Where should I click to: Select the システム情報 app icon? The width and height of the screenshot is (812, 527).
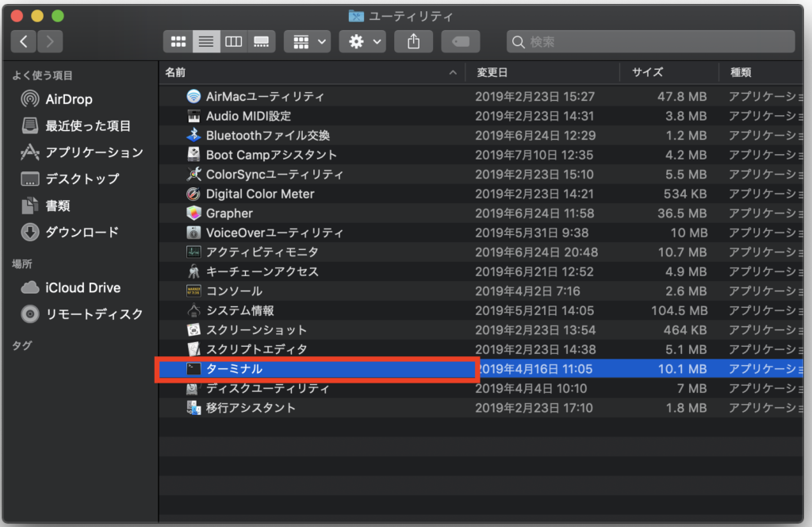click(x=193, y=310)
